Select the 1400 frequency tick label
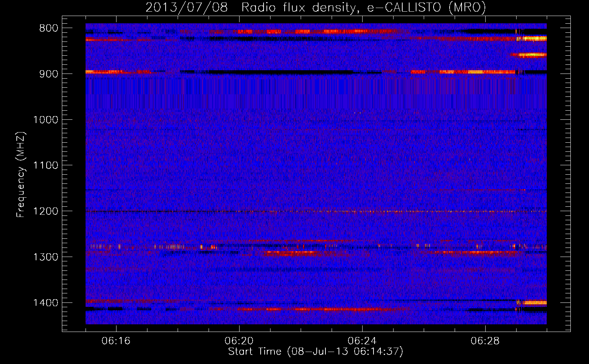The width and height of the screenshot is (589, 364). pyautogui.click(x=46, y=303)
